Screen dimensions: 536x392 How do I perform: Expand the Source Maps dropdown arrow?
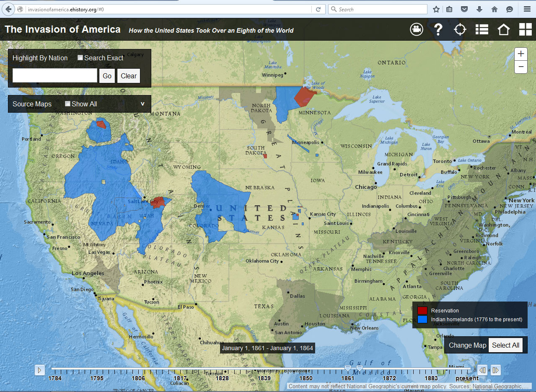pos(142,104)
